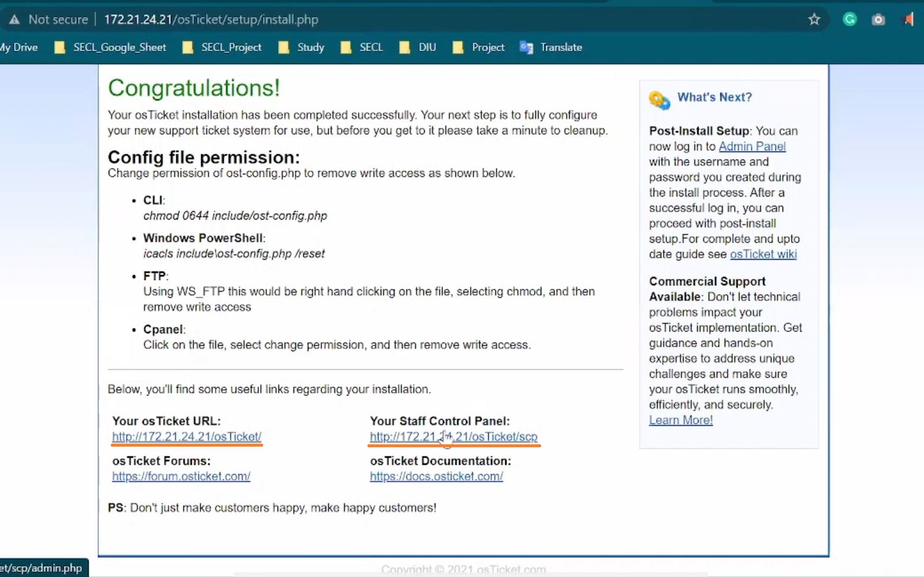
Task: Open the Admin Panel link
Action: pyautogui.click(x=752, y=146)
